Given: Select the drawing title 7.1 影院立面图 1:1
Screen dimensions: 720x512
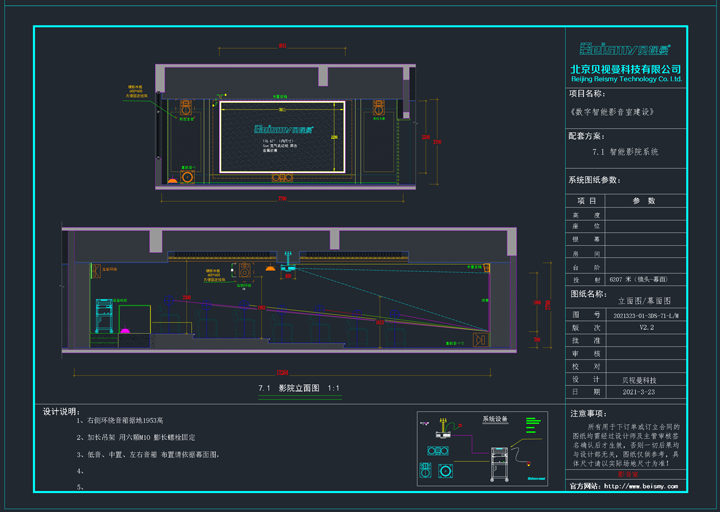Looking at the screenshot, I should [299, 388].
